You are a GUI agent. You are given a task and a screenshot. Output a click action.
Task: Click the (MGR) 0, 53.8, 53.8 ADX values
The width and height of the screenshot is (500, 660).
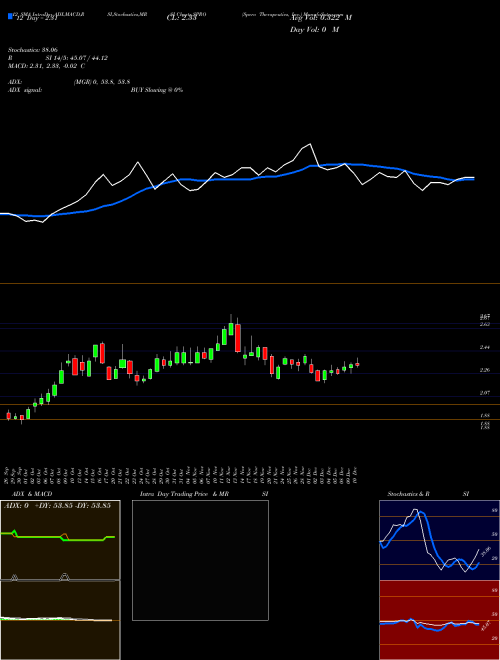click(101, 82)
